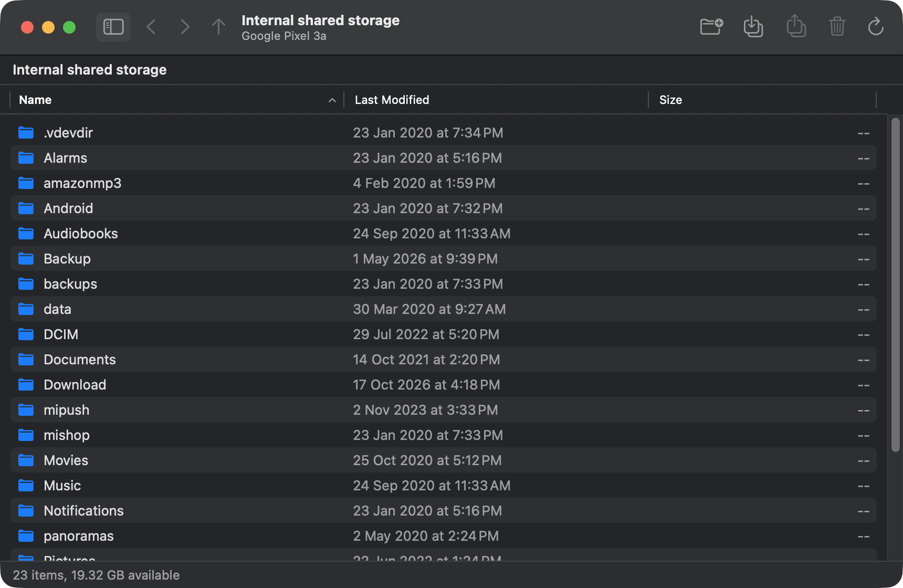Toggle the sidebar panel button
Viewport: 903px width, 588px height.
click(113, 27)
